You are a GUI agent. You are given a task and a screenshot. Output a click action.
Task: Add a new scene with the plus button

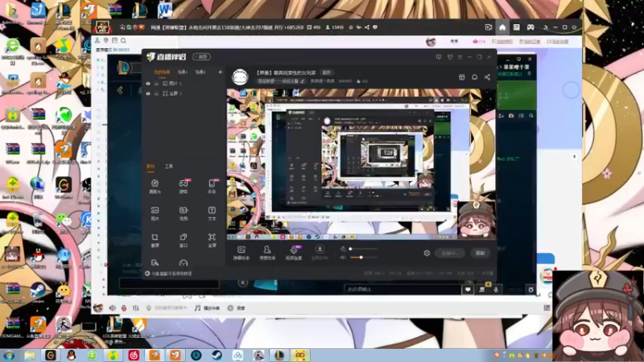pyautogui.click(x=220, y=72)
